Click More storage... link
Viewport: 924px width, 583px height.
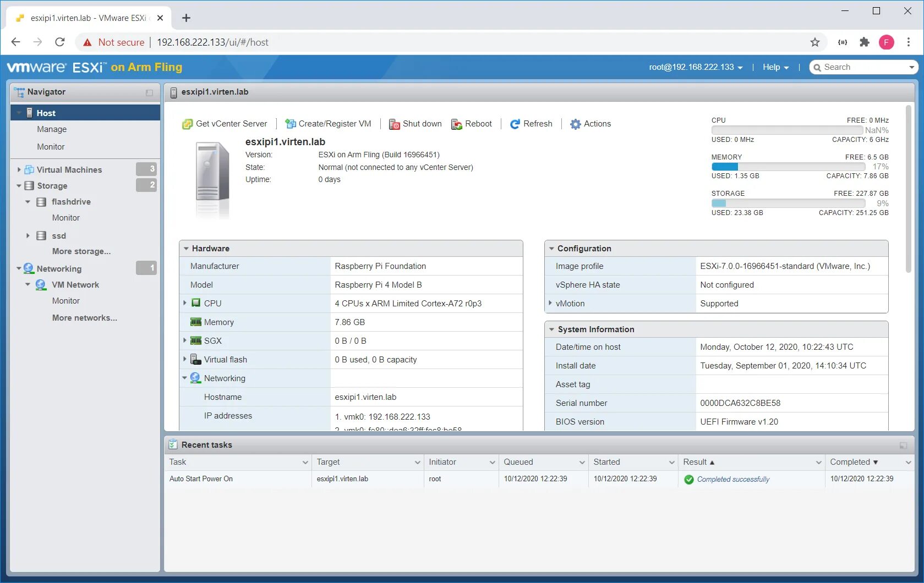[x=81, y=251]
